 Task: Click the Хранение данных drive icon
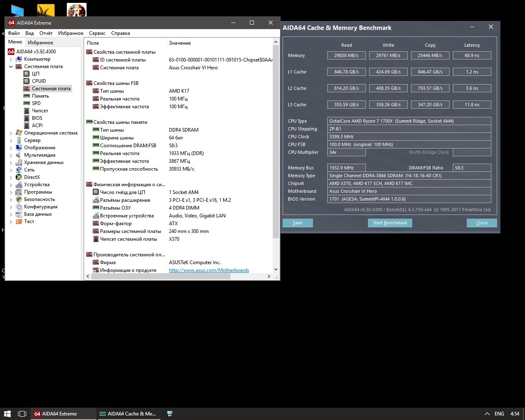(x=19, y=162)
